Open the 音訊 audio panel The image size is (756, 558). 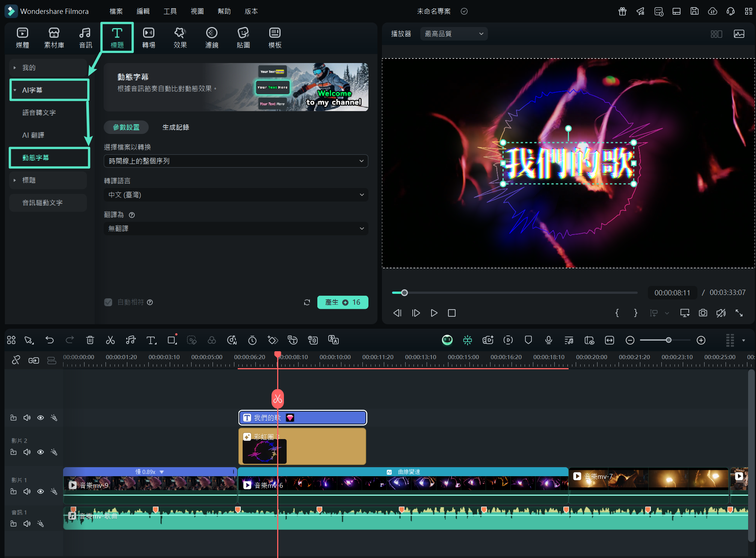pos(86,38)
